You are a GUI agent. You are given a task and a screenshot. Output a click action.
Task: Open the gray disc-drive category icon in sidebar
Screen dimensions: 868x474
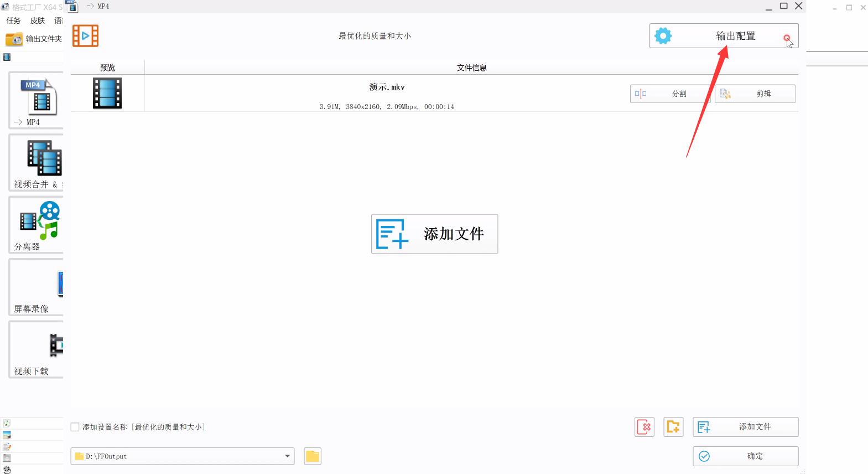7,458
